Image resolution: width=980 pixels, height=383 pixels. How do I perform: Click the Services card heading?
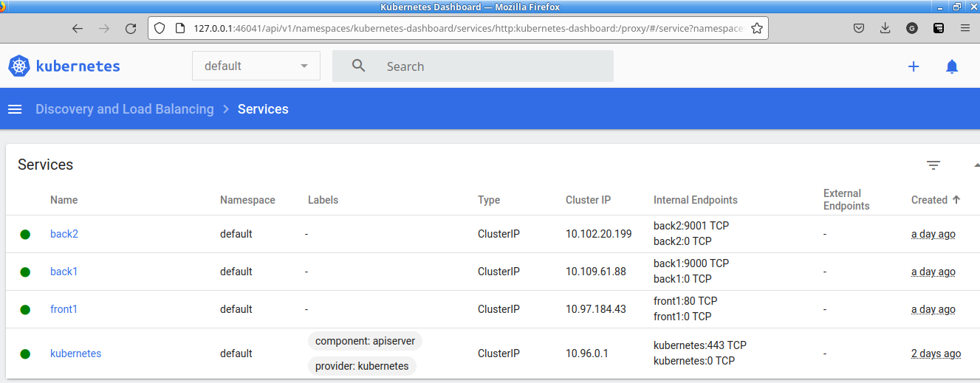(x=45, y=165)
